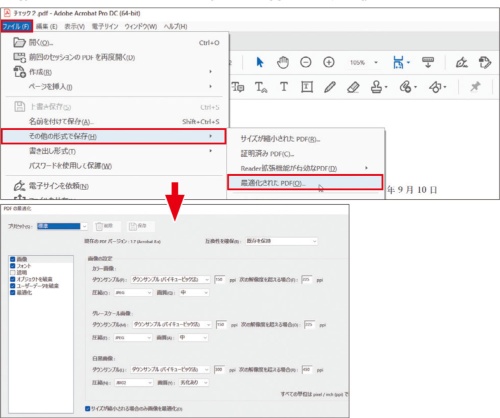The height and width of the screenshot is (418, 500).
Task: Toggle the オブジェクトを破棄 checkbox
Action: click(13, 279)
